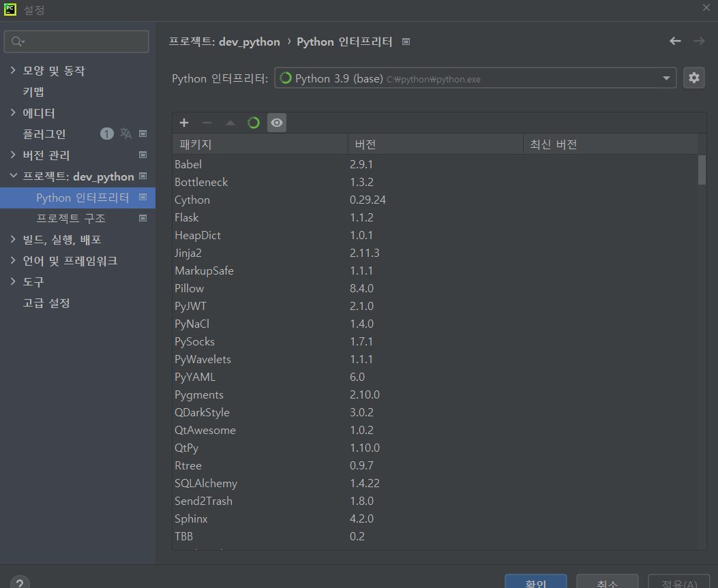Click the green loading circle in the package toolbar
The width and height of the screenshot is (718, 588).
(x=253, y=123)
